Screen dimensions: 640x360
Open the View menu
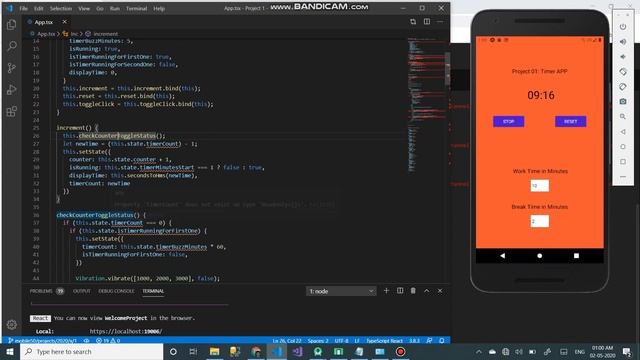click(84, 9)
